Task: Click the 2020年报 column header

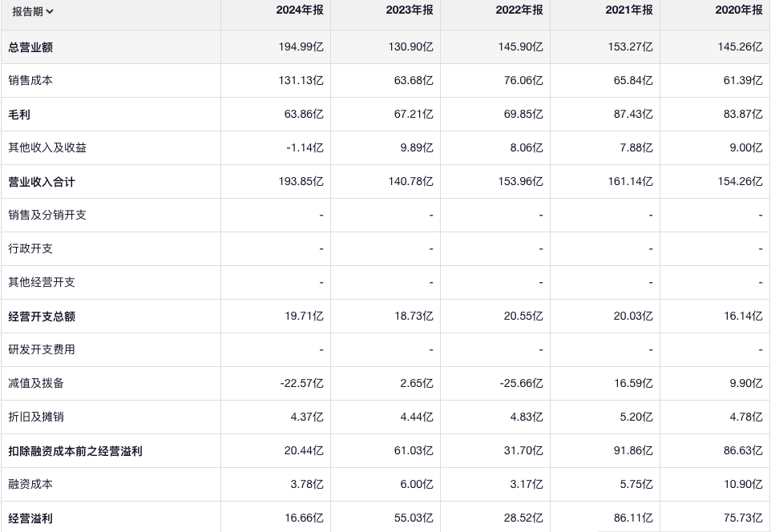Action: (x=739, y=10)
